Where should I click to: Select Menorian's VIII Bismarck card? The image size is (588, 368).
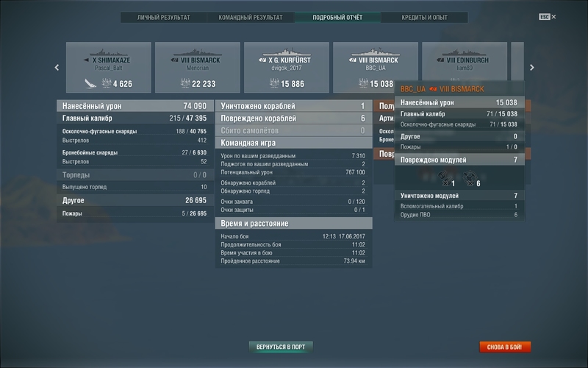(x=198, y=67)
